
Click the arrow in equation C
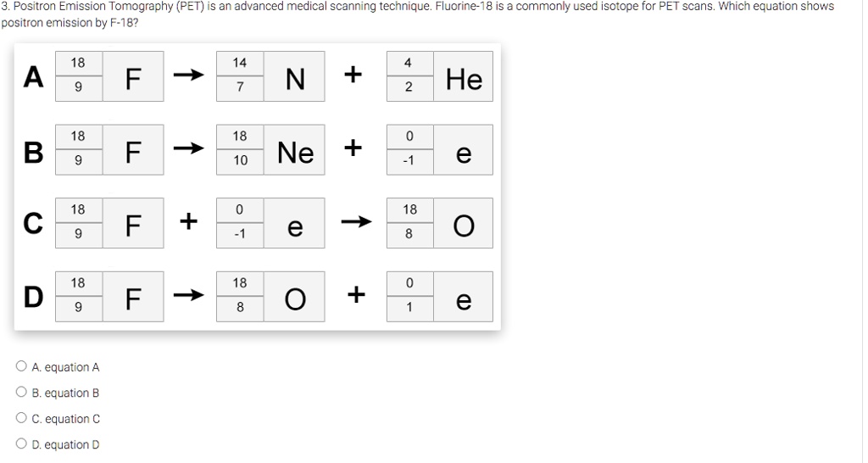click(x=357, y=222)
